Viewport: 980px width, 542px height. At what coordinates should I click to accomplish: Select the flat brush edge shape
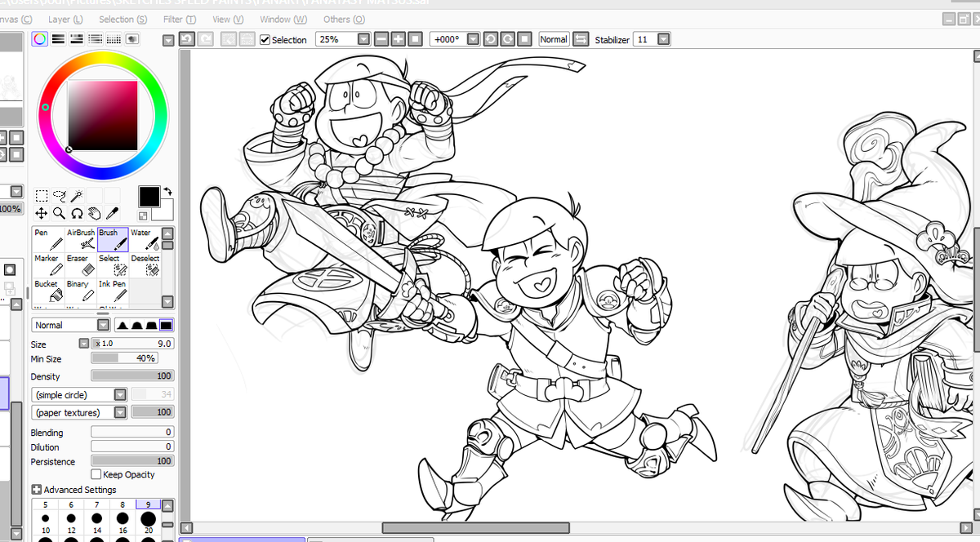pos(167,325)
